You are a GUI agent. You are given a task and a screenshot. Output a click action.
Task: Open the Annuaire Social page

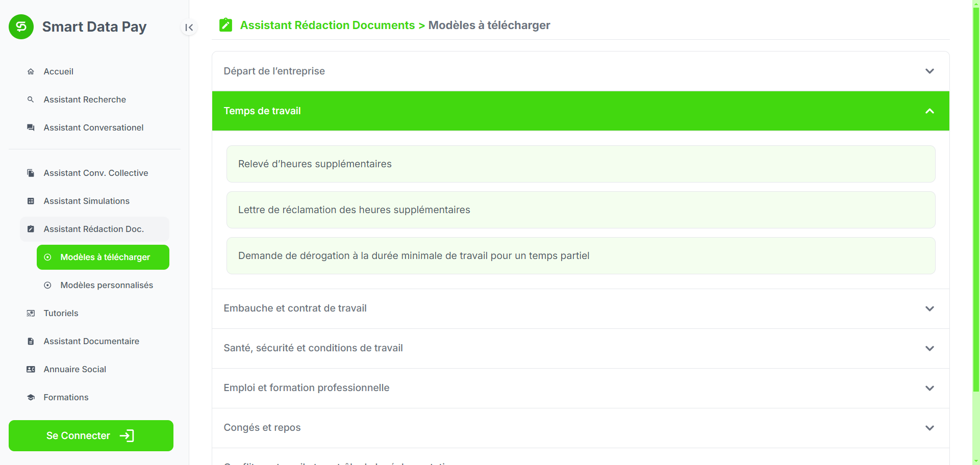pyautogui.click(x=94, y=369)
